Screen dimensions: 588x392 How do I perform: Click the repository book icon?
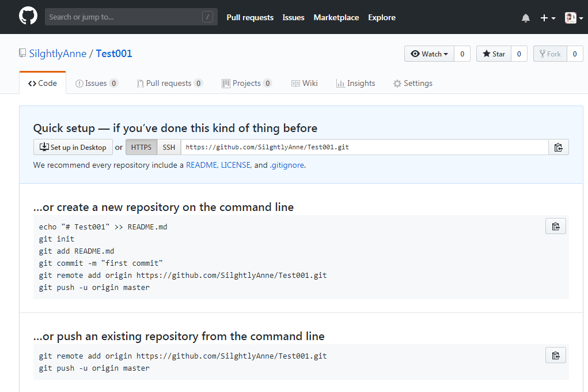[x=22, y=53]
